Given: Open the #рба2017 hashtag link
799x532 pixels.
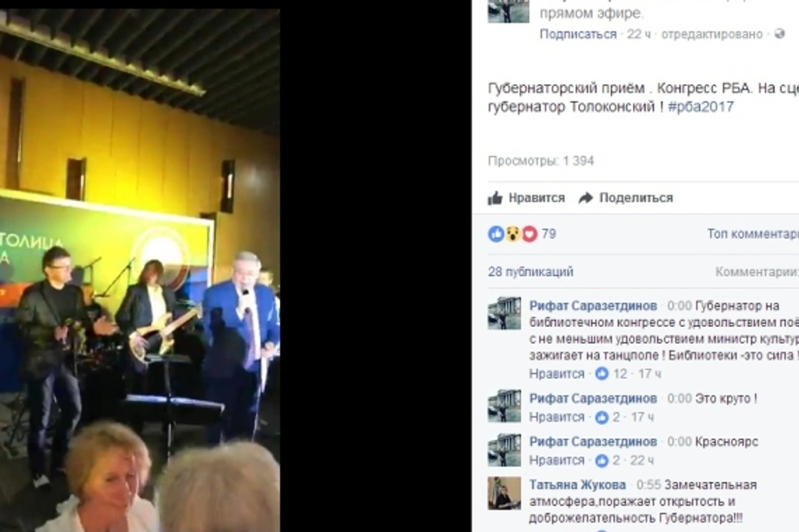Looking at the screenshot, I should (x=701, y=107).
